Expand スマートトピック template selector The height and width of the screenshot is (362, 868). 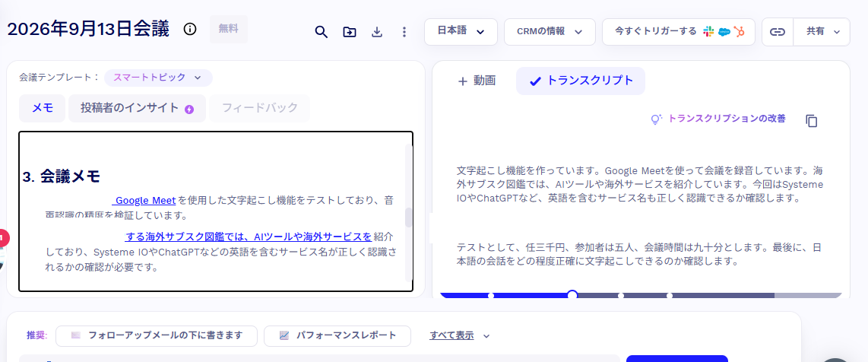(158, 78)
